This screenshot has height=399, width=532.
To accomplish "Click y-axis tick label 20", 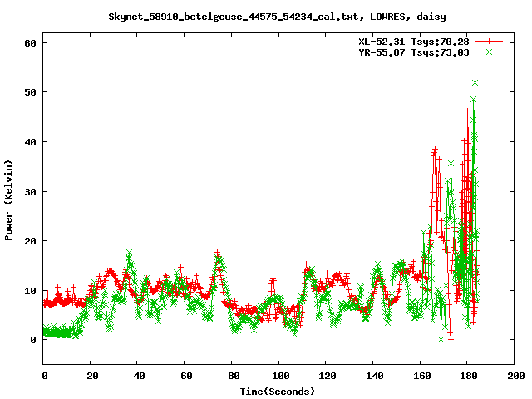I will coord(30,241).
